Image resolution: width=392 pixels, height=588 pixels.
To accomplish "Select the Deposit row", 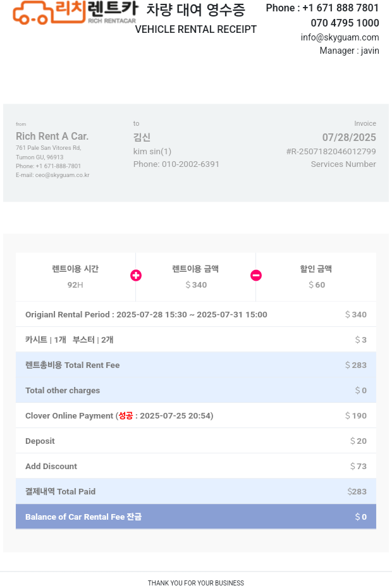I will pyautogui.click(x=196, y=441).
